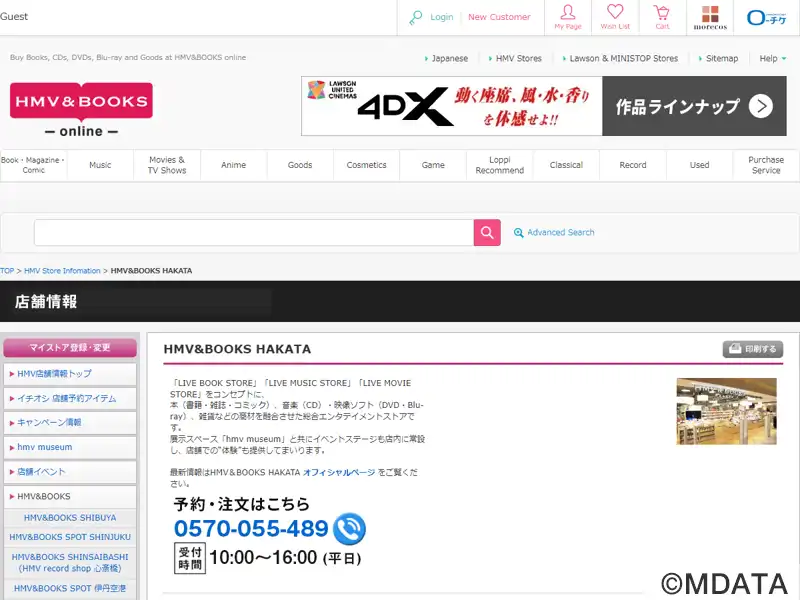800x600 pixels.
Task: Open HMV&BOOKS SHIBUYA store link
Action: click(70, 518)
